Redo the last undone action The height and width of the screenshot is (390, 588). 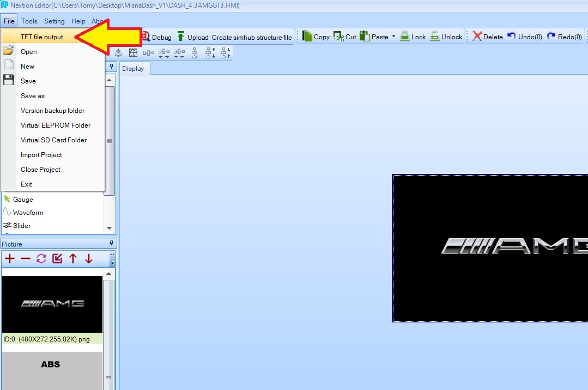click(x=565, y=37)
